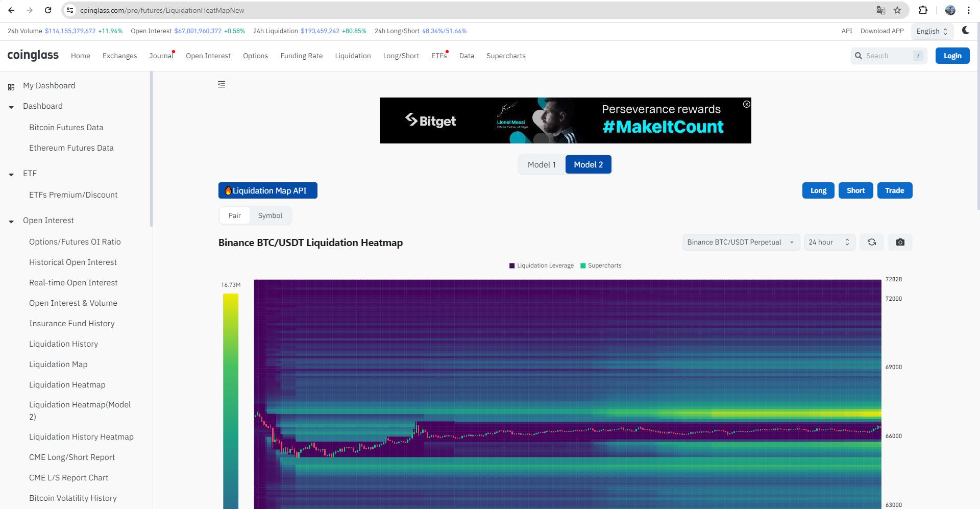Toggle the Liquidation Leverage legend item
The width and height of the screenshot is (980, 509).
tap(541, 265)
